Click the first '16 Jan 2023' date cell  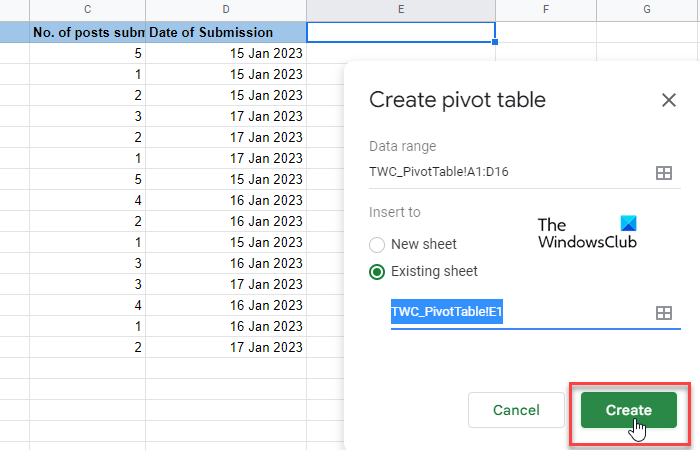coord(226,200)
